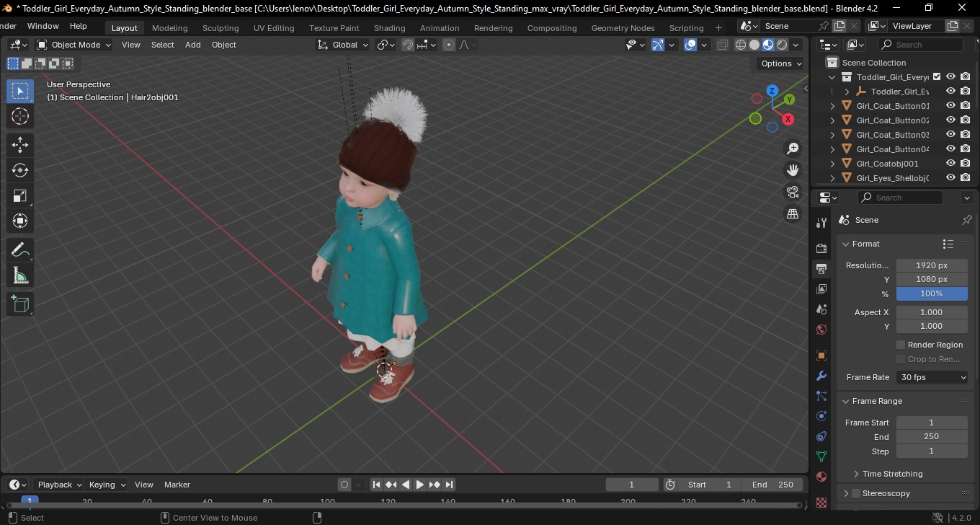Toggle snapping magnet in header

[408, 45]
